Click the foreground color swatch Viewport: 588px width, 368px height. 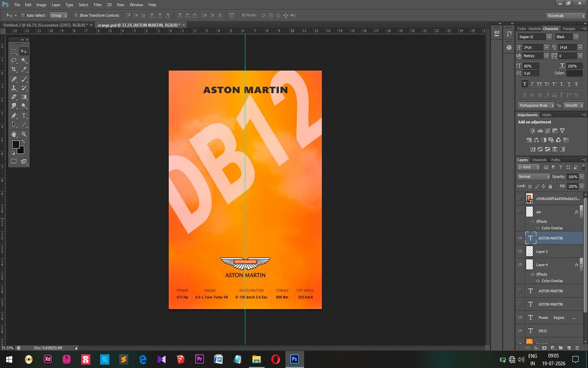[x=15, y=144]
